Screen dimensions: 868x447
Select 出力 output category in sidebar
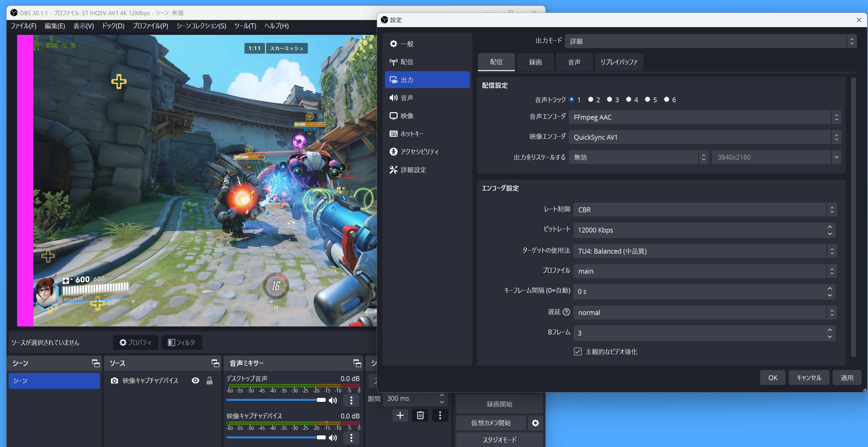[427, 80]
